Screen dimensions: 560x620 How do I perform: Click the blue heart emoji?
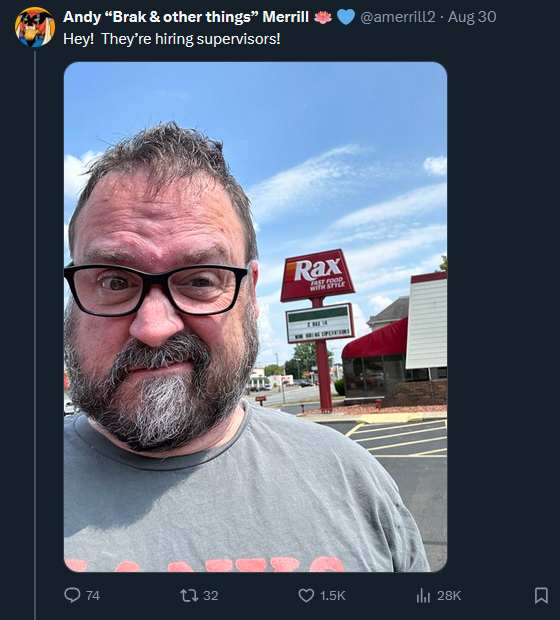click(x=346, y=17)
